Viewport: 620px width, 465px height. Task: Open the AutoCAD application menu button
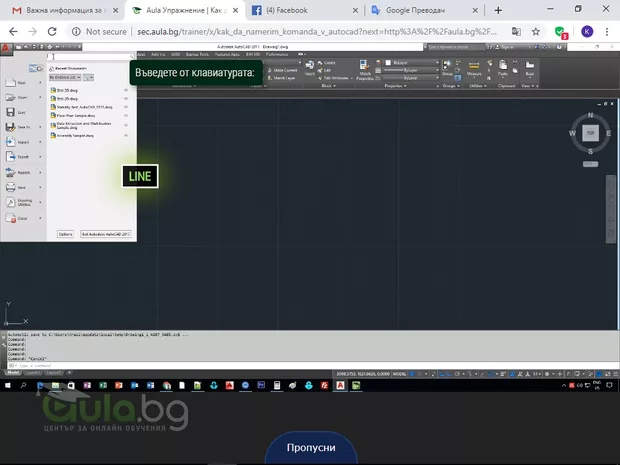(x=6, y=48)
